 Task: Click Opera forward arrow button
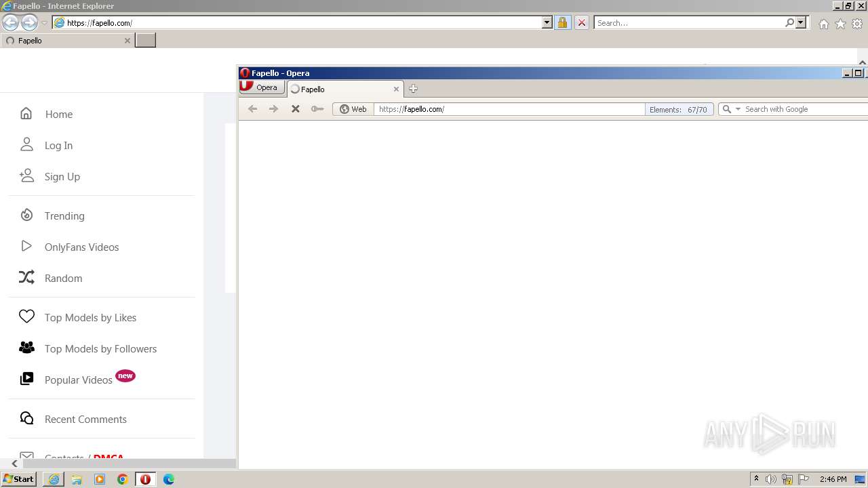pyautogui.click(x=273, y=108)
